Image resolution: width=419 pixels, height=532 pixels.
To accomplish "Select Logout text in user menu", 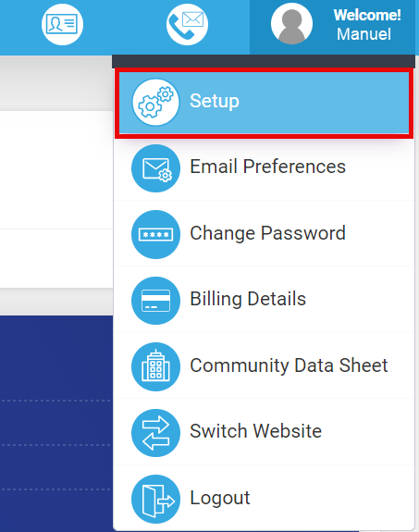I will coord(220,498).
